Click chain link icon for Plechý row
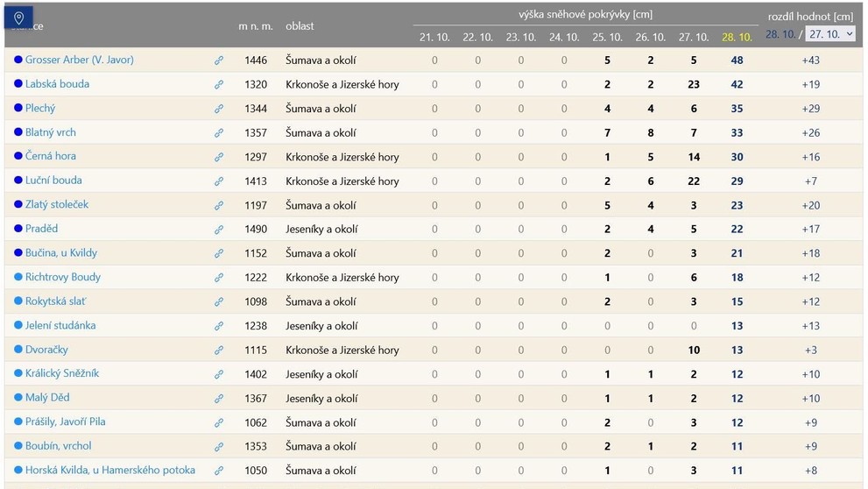868x489 pixels. tap(219, 109)
